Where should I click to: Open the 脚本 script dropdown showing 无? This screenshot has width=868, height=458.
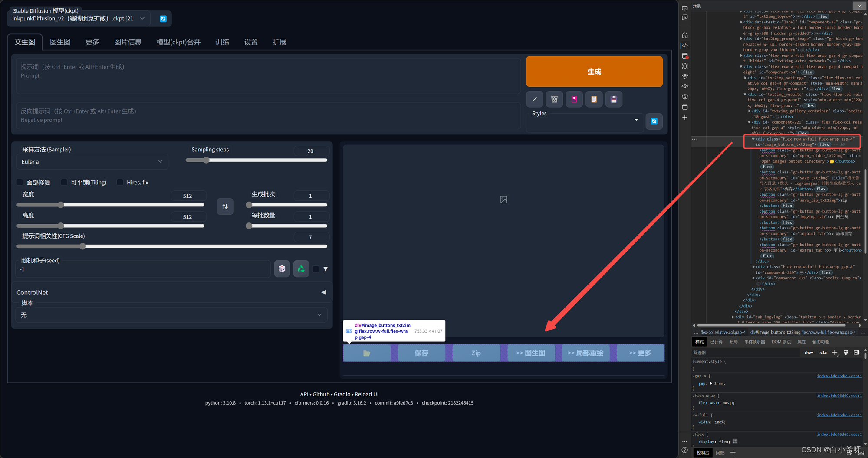click(x=171, y=315)
